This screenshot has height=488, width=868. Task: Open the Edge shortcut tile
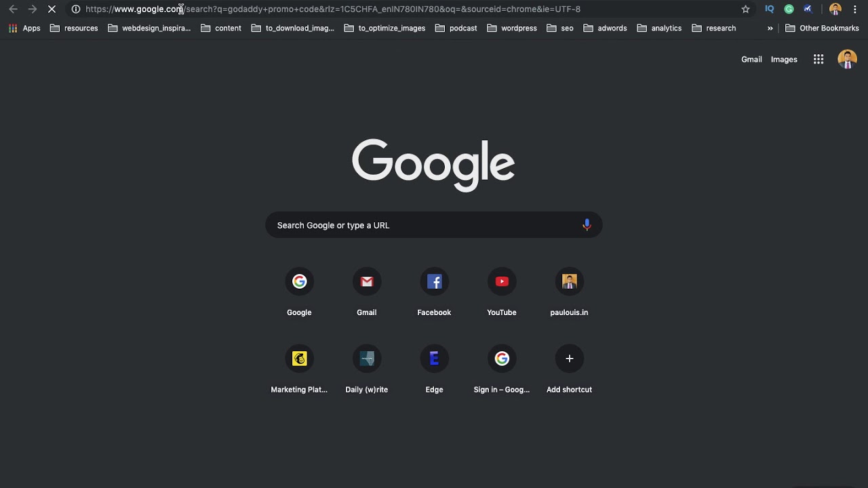click(434, 370)
